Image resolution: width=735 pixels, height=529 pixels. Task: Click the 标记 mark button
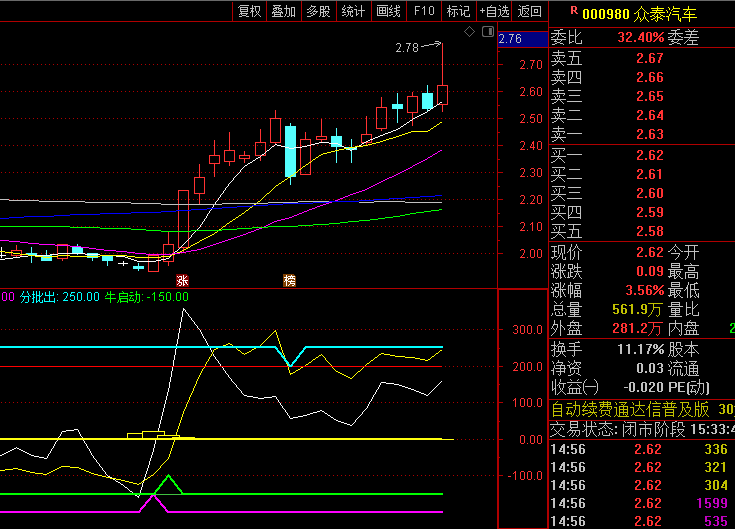pos(458,11)
